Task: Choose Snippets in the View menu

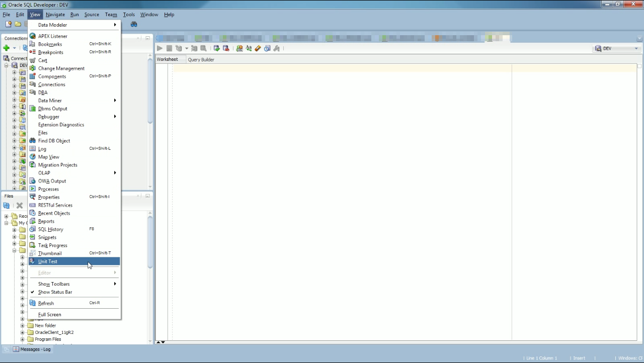Action: (x=74, y=237)
